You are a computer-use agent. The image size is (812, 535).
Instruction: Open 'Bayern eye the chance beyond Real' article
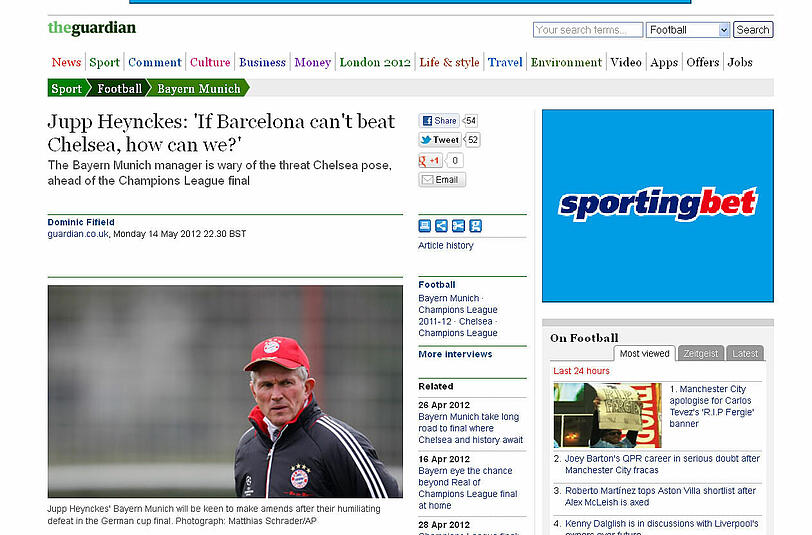click(x=468, y=488)
